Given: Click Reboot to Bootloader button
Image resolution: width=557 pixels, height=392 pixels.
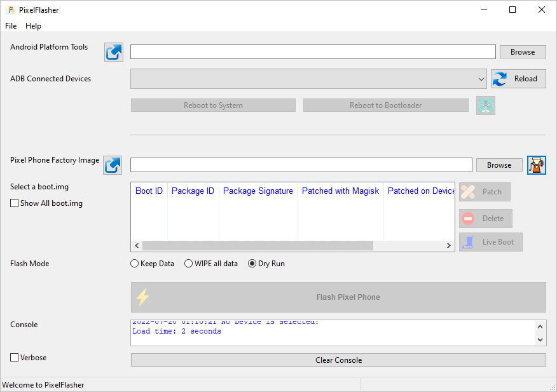Looking at the screenshot, I should (x=386, y=105).
